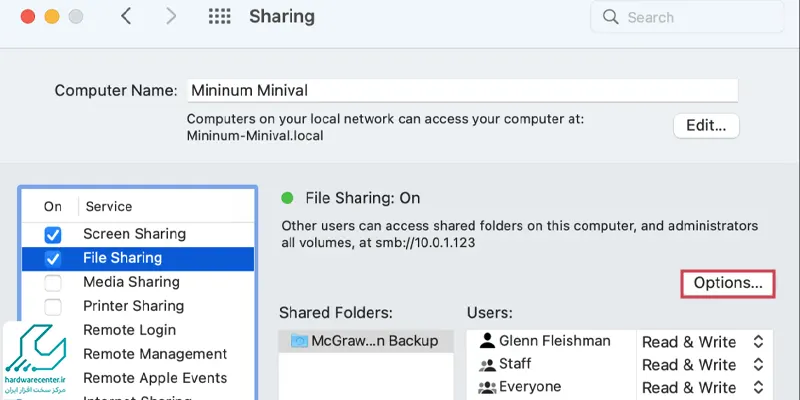Viewport: 800px width, 400px height.
Task: Select McGraw...n Backup shared folder
Action: (x=366, y=341)
